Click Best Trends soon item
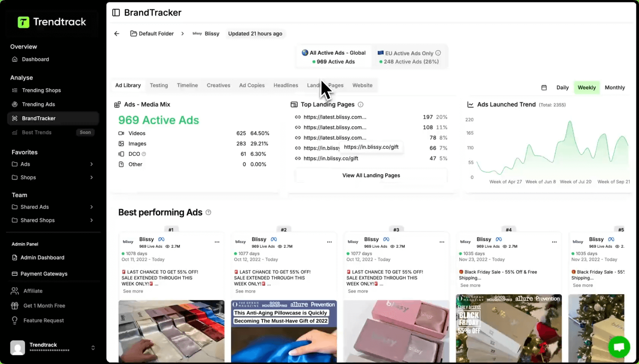 [53, 133]
